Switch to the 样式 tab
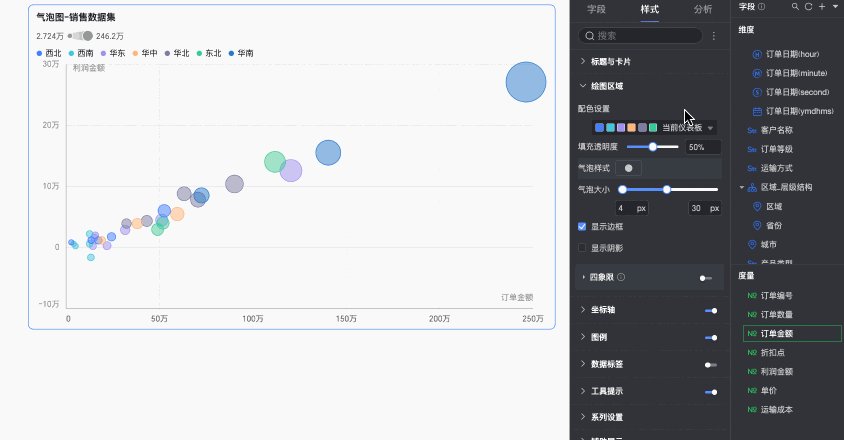The height and width of the screenshot is (440, 844). pos(650,9)
